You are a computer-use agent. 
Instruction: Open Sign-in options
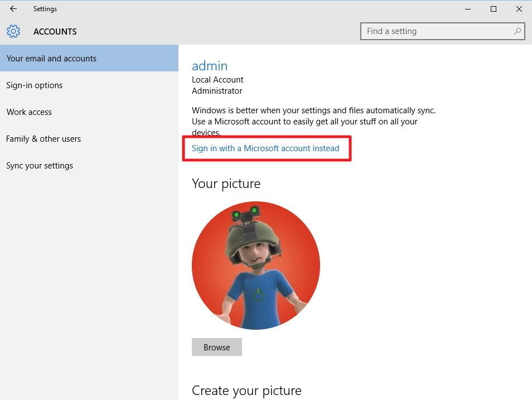click(35, 85)
